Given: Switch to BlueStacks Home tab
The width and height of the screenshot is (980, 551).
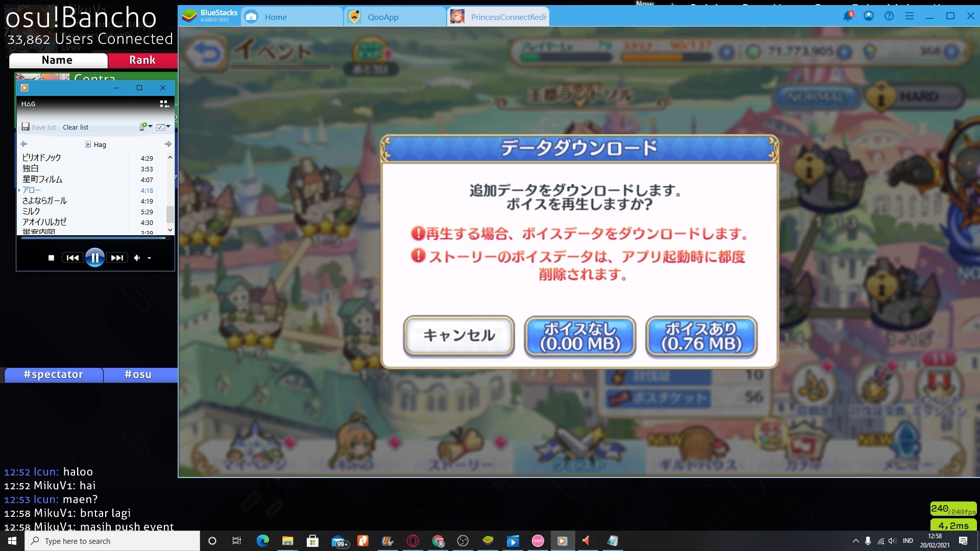Looking at the screenshot, I should tap(292, 17).
